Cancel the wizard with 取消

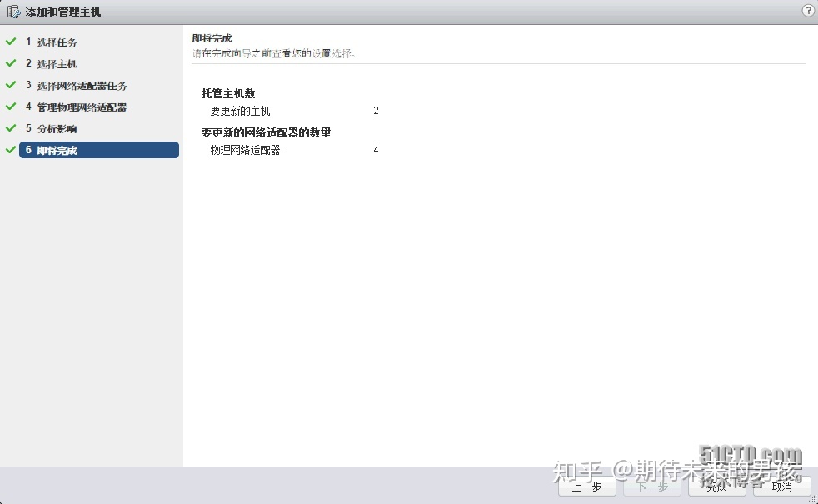coord(782,487)
